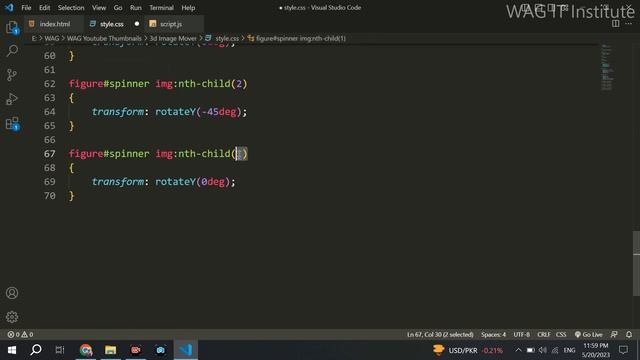Switch to the style.css tab
This screenshot has height=360, width=640.
111,24
